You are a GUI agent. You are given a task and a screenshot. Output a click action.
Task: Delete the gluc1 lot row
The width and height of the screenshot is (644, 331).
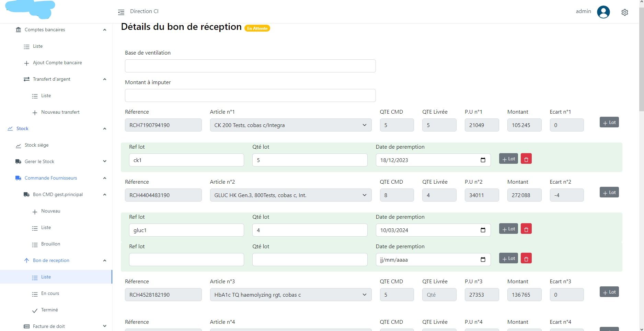coord(526,229)
